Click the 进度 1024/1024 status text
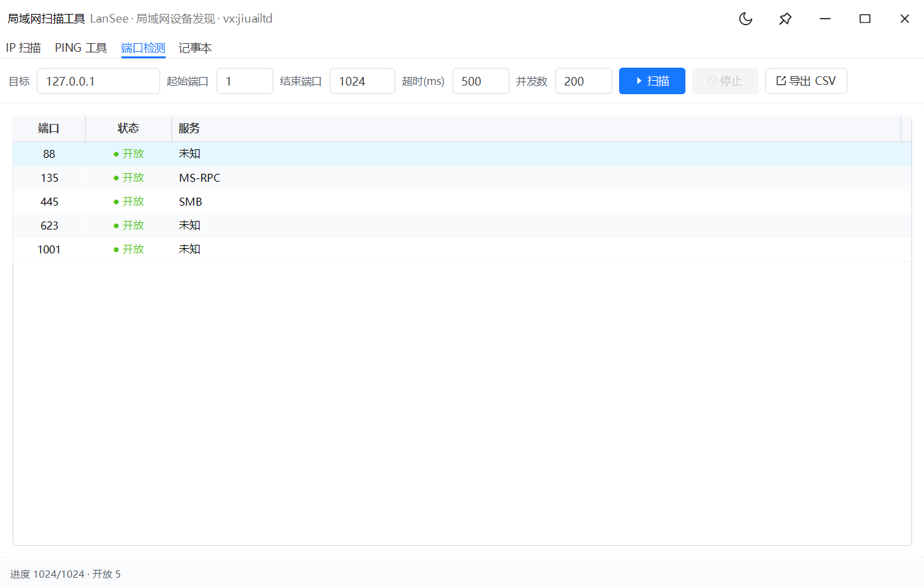924x587 pixels. (47, 574)
